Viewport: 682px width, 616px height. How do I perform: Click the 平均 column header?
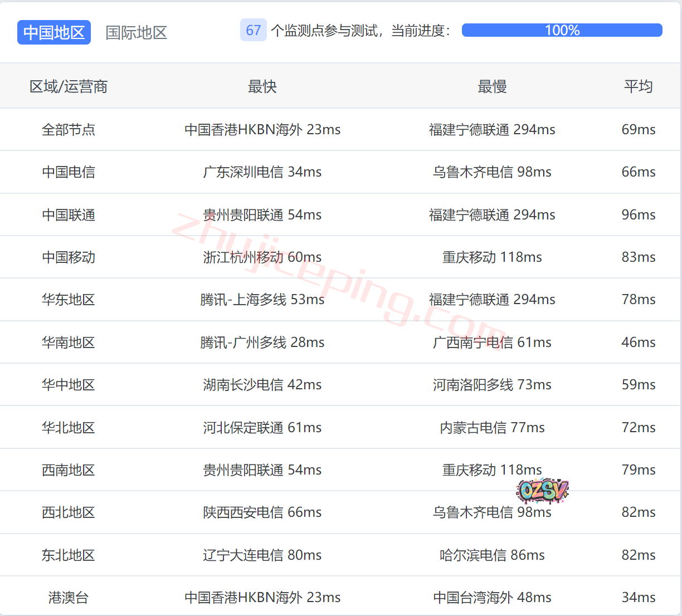coord(638,86)
